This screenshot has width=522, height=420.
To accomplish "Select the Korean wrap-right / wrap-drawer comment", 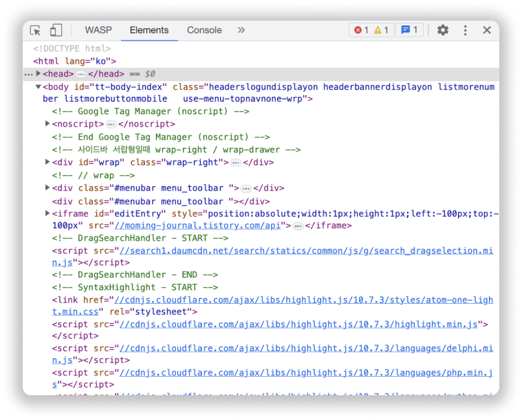I will pos(176,150).
